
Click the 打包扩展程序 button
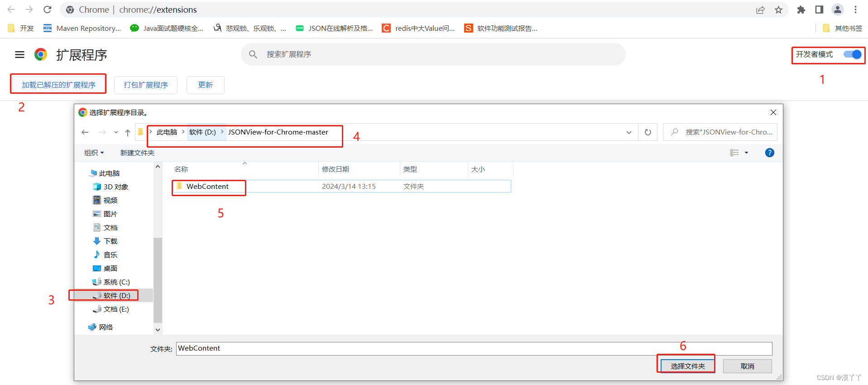[x=145, y=85]
